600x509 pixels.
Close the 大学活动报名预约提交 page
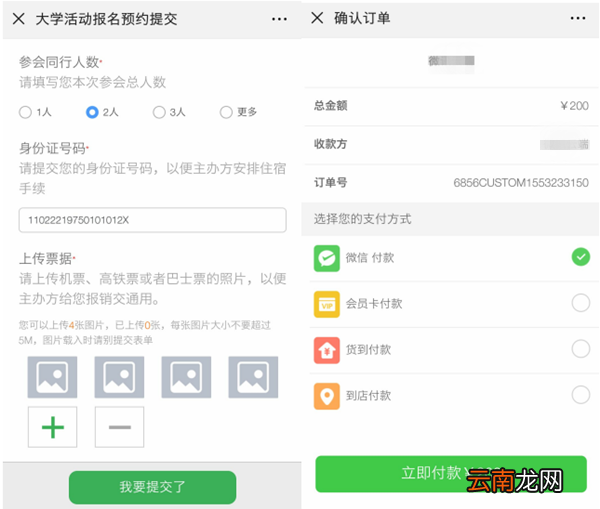tap(18, 18)
